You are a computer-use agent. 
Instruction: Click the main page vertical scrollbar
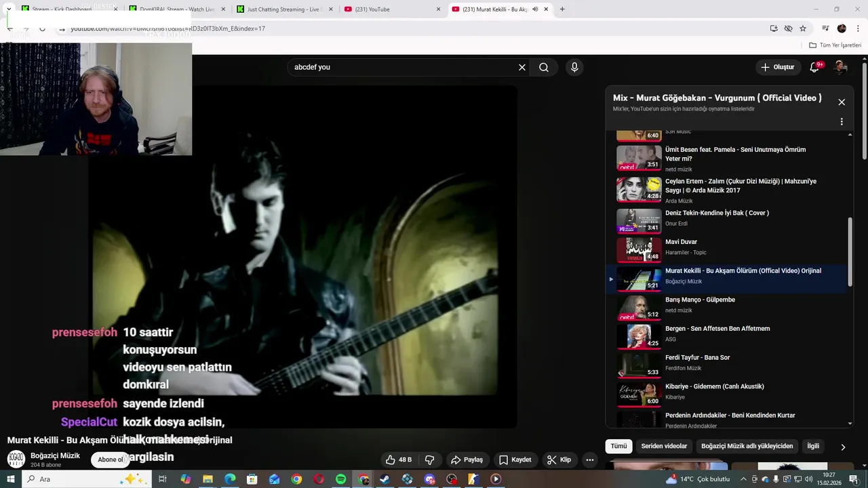click(x=865, y=112)
